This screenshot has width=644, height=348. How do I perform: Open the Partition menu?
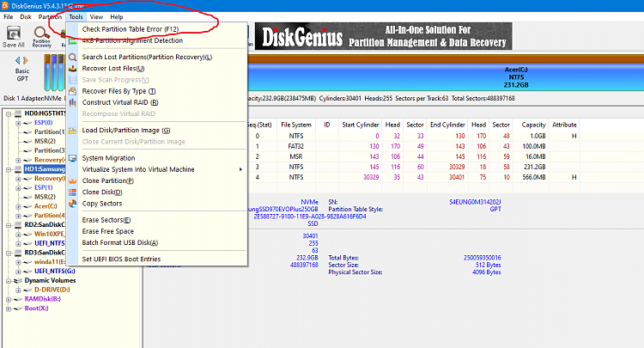(50, 17)
